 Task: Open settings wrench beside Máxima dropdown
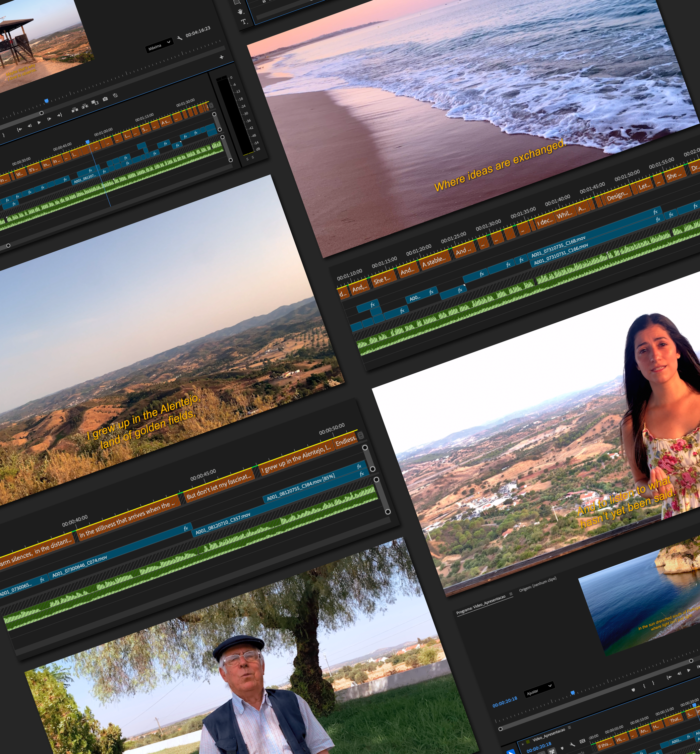click(180, 38)
